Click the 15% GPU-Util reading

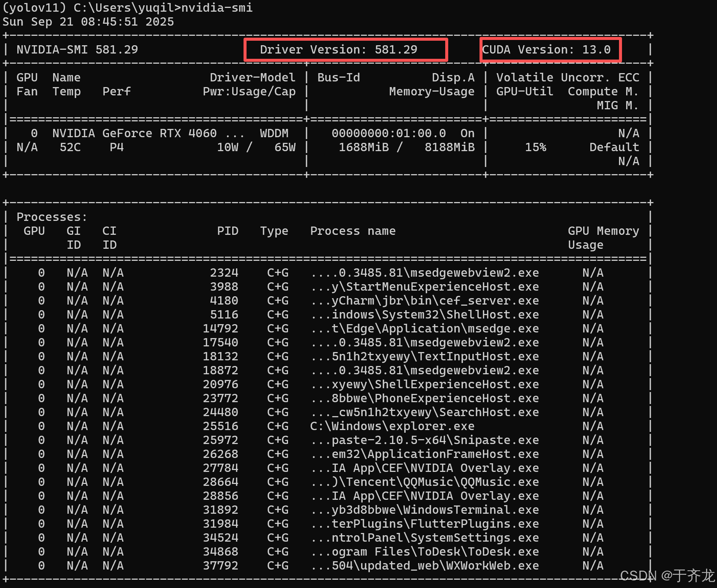[x=536, y=147]
